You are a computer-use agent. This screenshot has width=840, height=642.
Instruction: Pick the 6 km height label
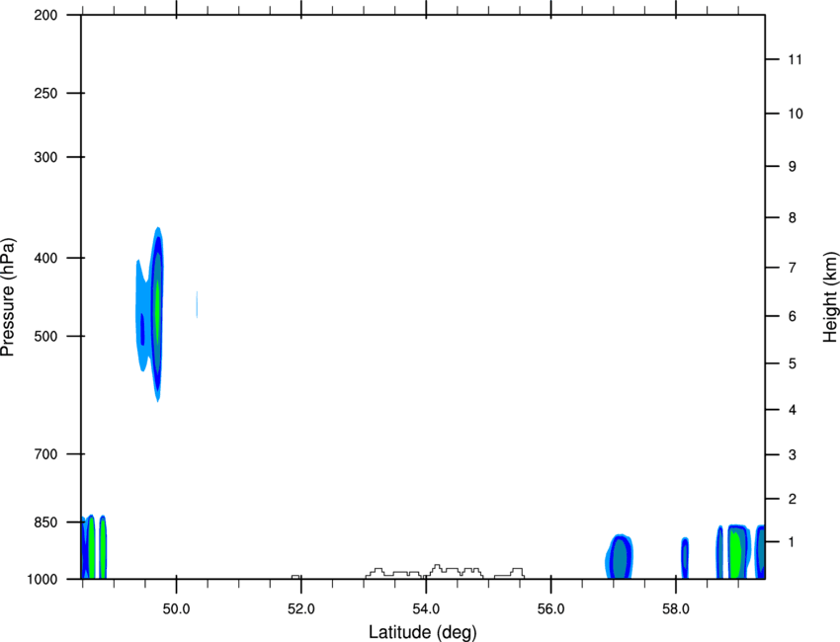coord(793,316)
